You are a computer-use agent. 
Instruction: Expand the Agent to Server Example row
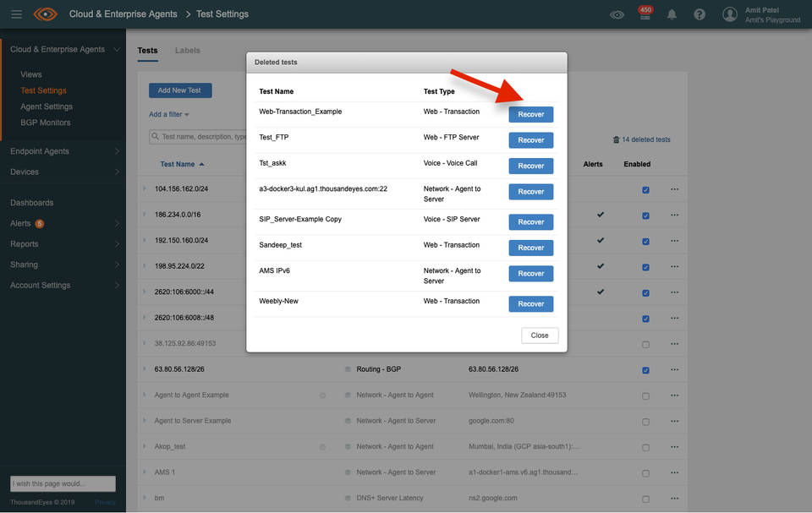pos(145,421)
